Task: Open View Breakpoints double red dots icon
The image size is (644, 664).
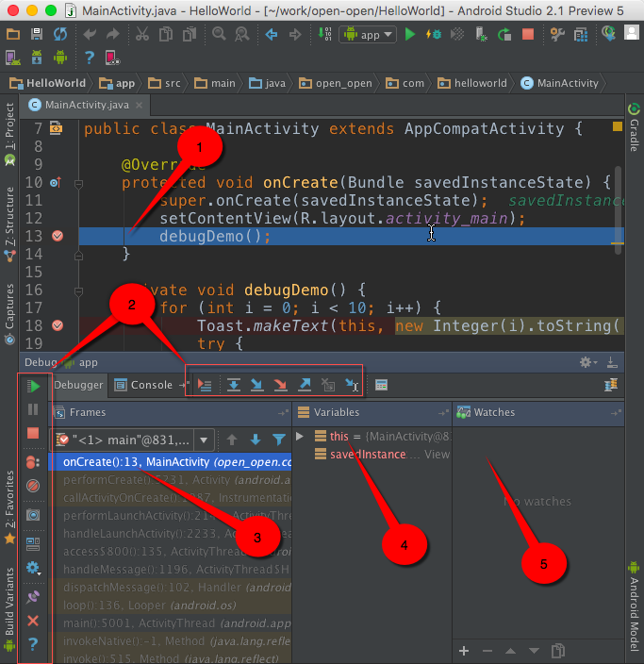Action: [33, 462]
